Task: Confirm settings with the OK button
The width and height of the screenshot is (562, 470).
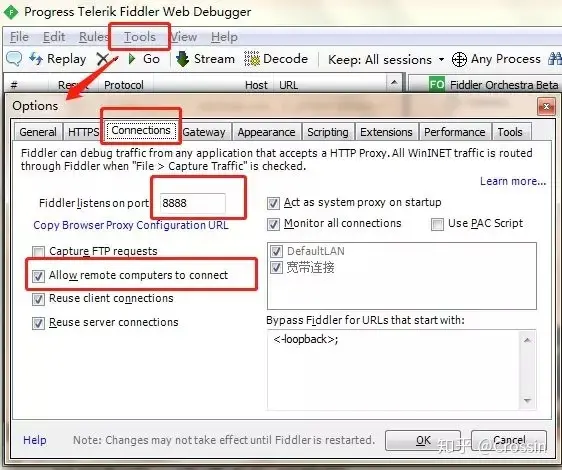Action: (423, 440)
